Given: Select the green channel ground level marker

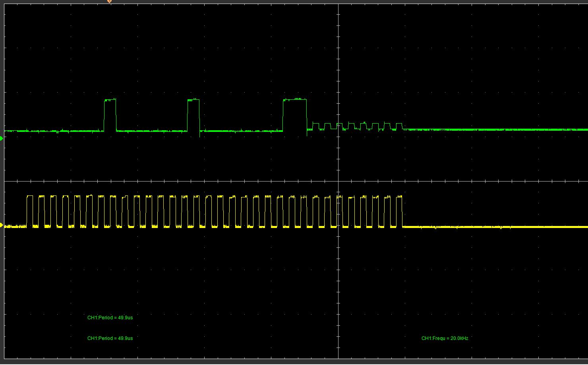Looking at the screenshot, I should coord(2,138).
